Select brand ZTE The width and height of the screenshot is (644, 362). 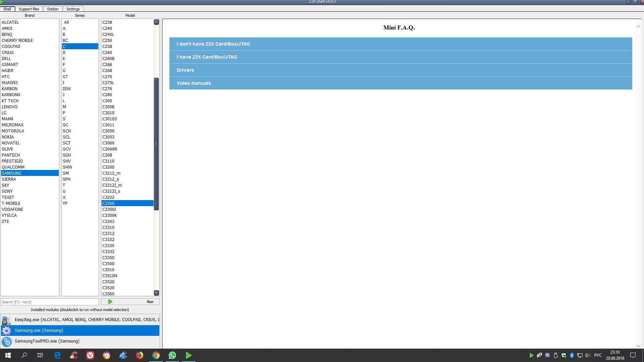[30, 222]
